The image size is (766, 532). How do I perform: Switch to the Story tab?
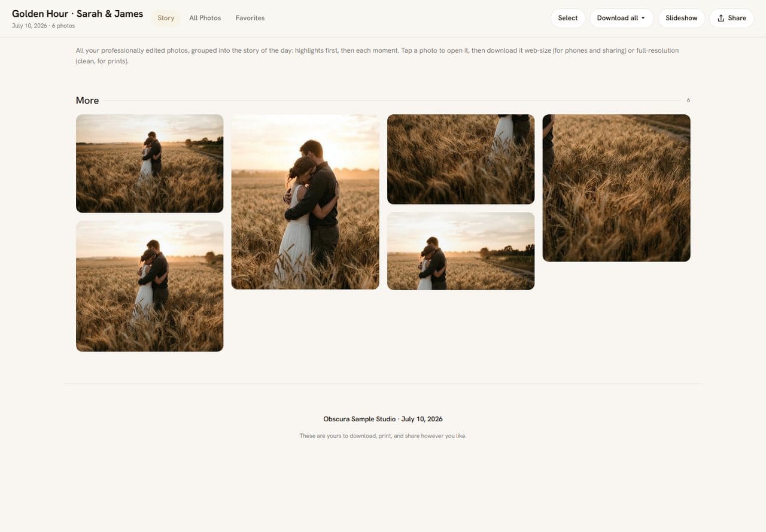(x=166, y=18)
